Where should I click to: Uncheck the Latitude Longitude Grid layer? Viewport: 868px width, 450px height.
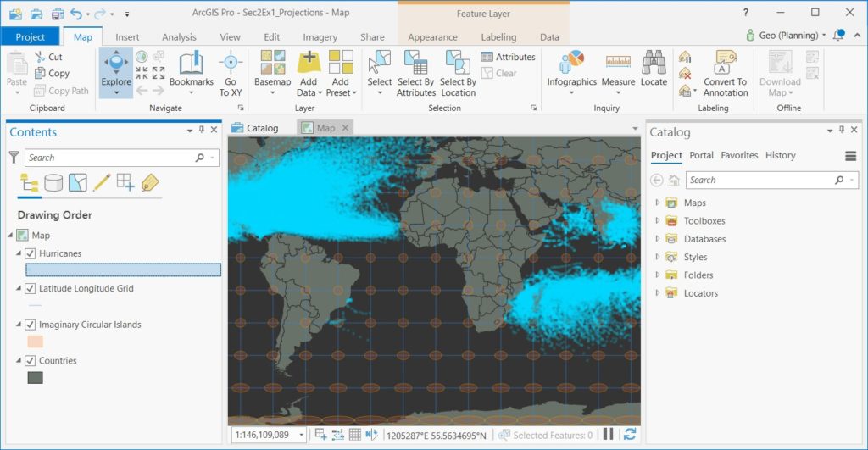point(31,288)
